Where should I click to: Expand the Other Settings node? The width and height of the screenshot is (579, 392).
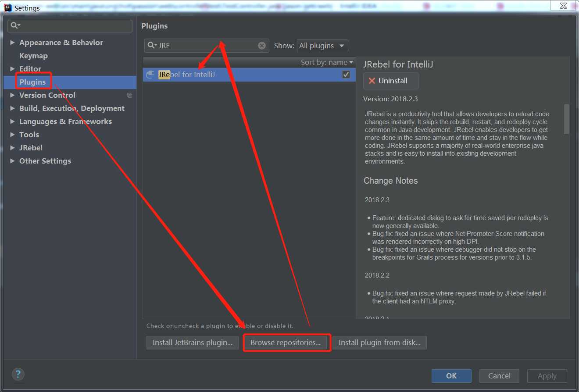(12, 161)
